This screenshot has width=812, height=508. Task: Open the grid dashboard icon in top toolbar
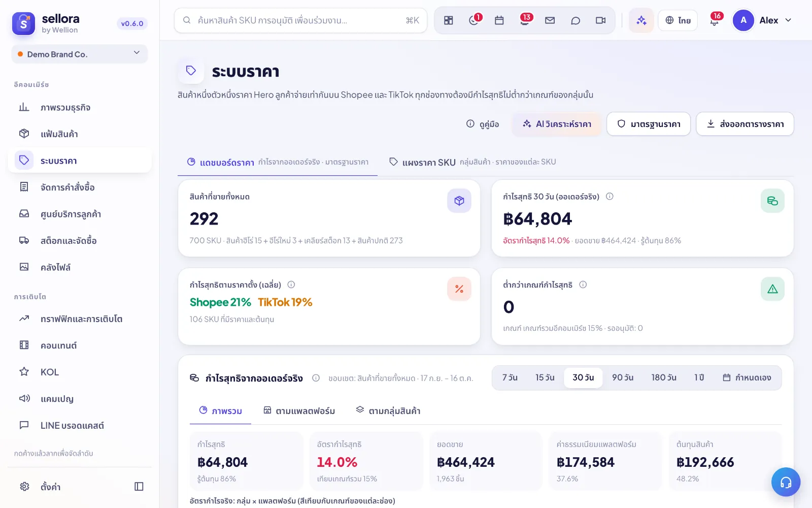tap(449, 20)
